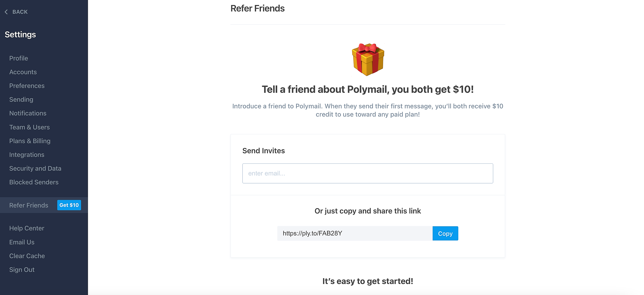This screenshot has width=644, height=295.
Task: Go to Accounts settings
Action: 23,72
